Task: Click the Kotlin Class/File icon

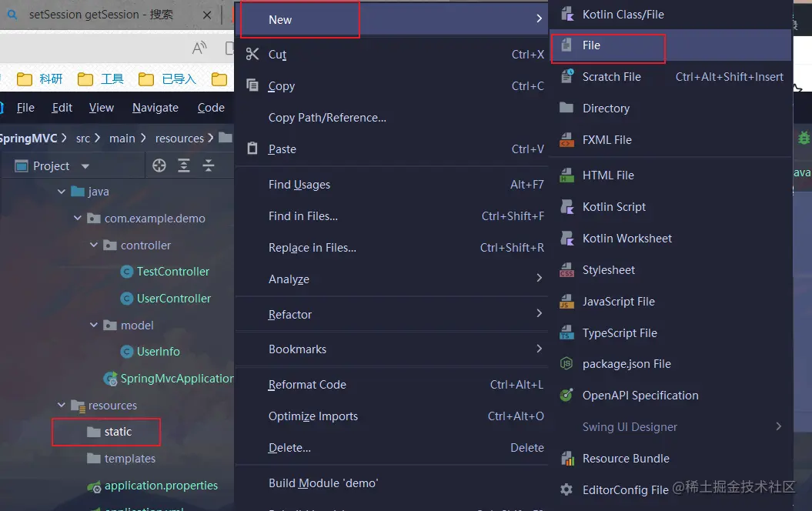Action: (567, 15)
